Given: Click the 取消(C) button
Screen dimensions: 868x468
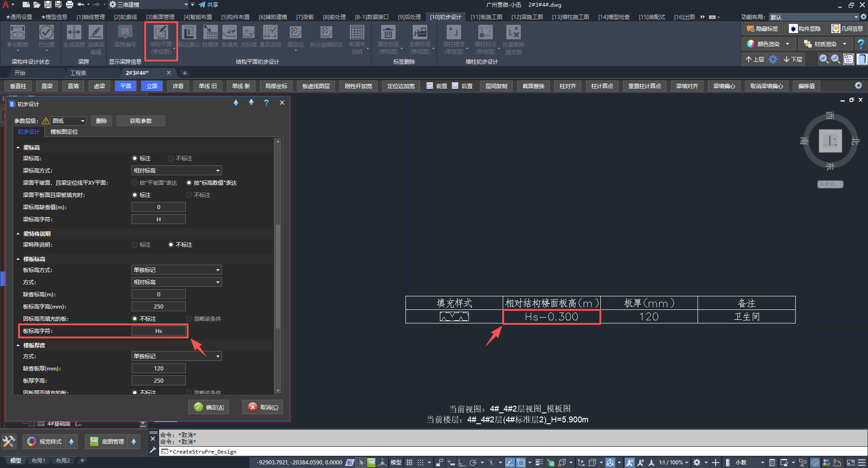Looking at the screenshot, I should 263,407.
